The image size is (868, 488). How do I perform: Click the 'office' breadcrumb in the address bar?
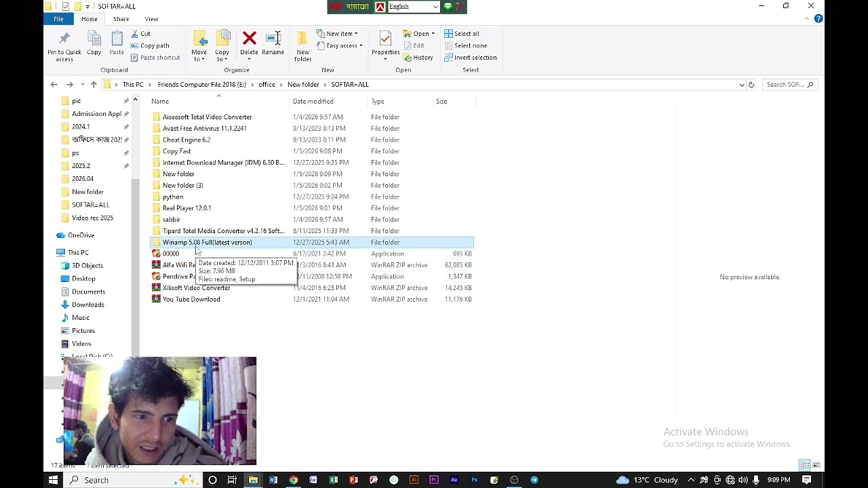click(267, 85)
